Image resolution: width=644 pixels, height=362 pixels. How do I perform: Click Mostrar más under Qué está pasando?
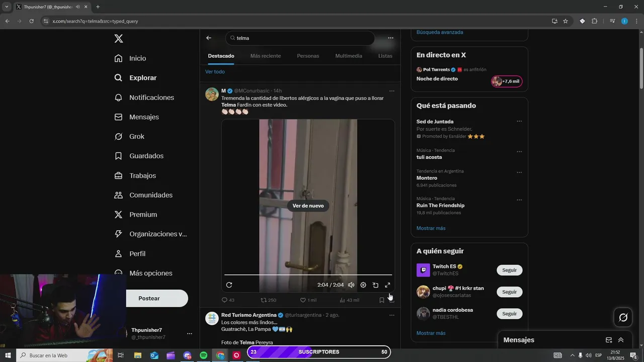431,228
